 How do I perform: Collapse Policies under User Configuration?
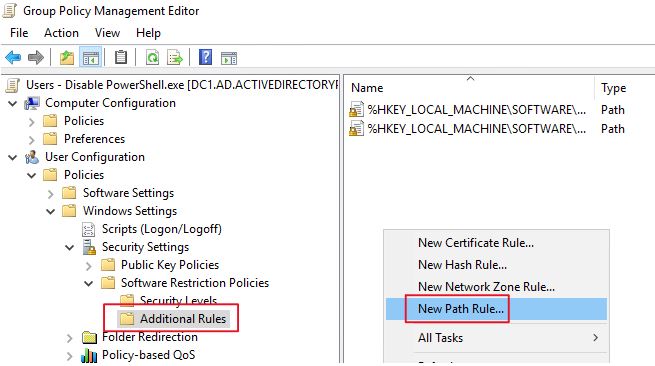(x=32, y=175)
